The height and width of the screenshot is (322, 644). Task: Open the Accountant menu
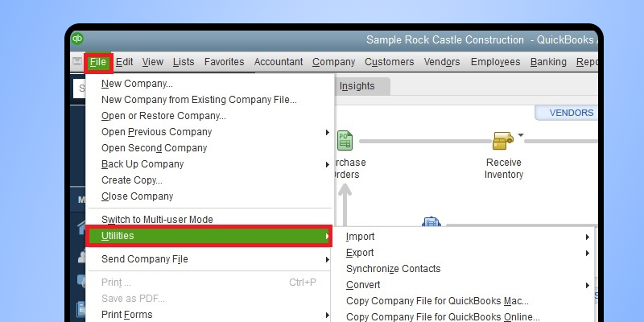[x=279, y=62]
